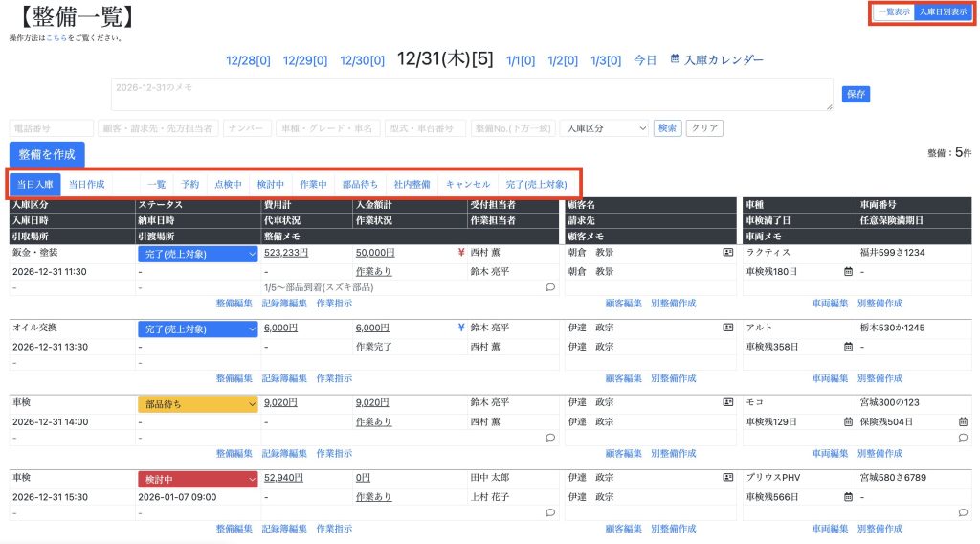Click the red yen icon beside 西村 薫
Screen dimensions: 980x544
461,254
